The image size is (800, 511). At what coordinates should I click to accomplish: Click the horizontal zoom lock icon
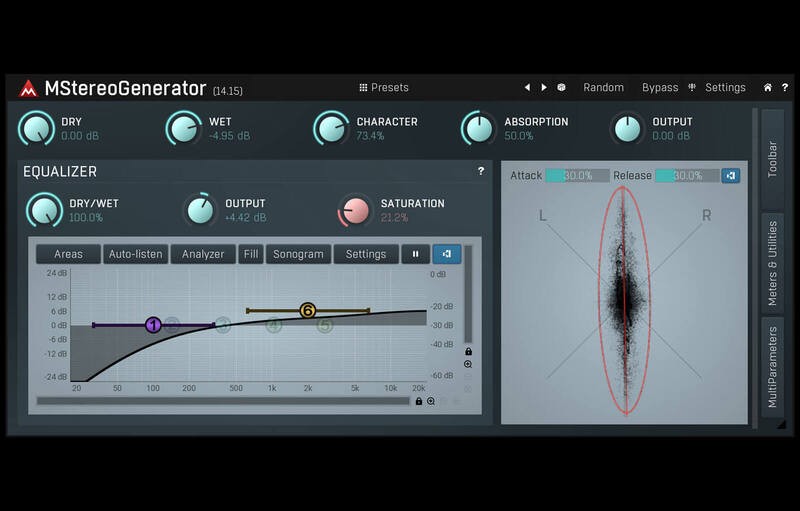[x=419, y=401]
